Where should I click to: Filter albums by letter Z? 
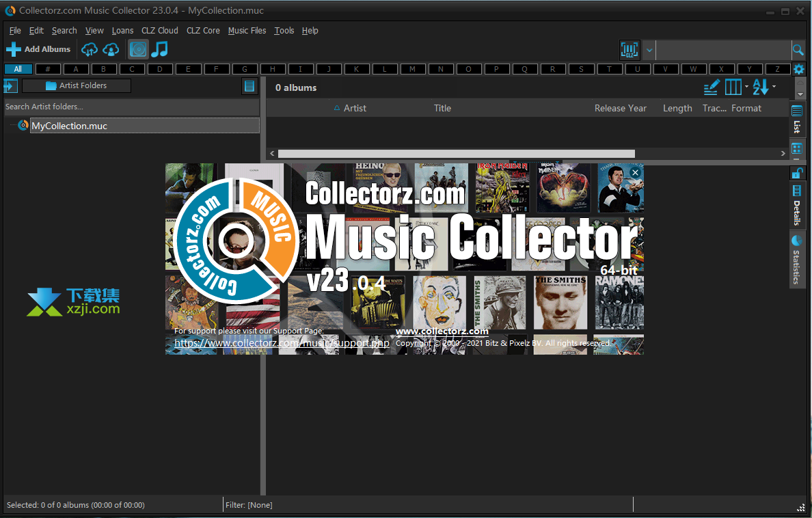tap(777, 69)
